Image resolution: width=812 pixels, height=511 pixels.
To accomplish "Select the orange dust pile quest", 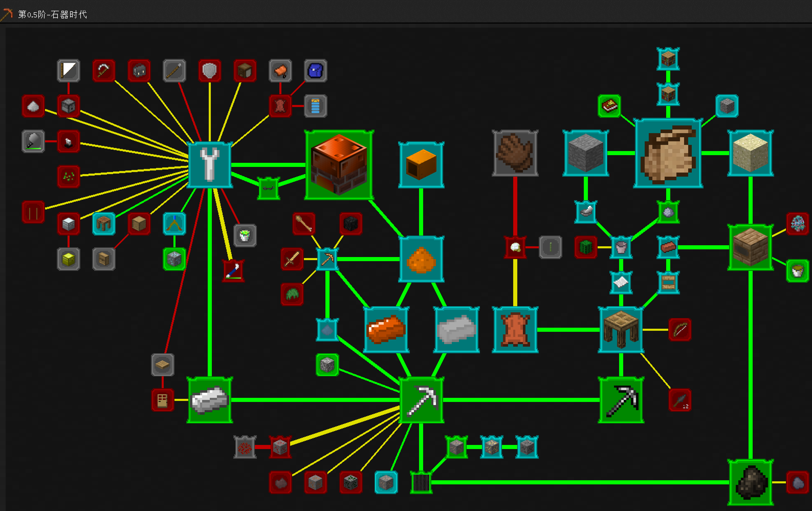I will click(x=421, y=259).
